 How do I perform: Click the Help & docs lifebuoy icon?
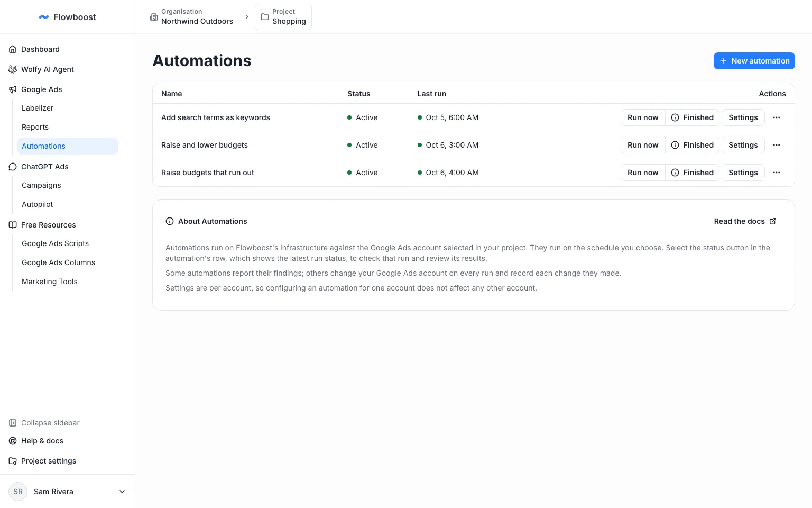[13, 441]
